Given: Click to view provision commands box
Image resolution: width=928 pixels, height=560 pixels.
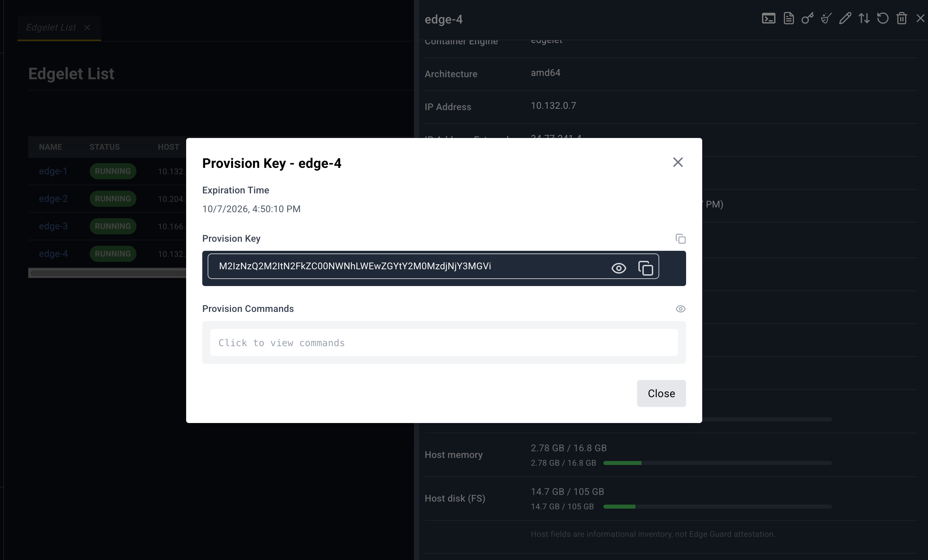Looking at the screenshot, I should (x=444, y=342).
